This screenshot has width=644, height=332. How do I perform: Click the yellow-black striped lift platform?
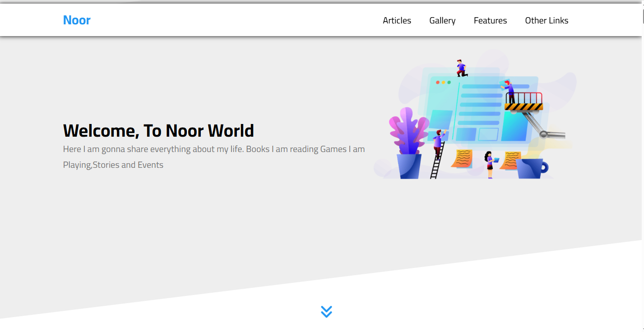pyautogui.click(x=524, y=107)
